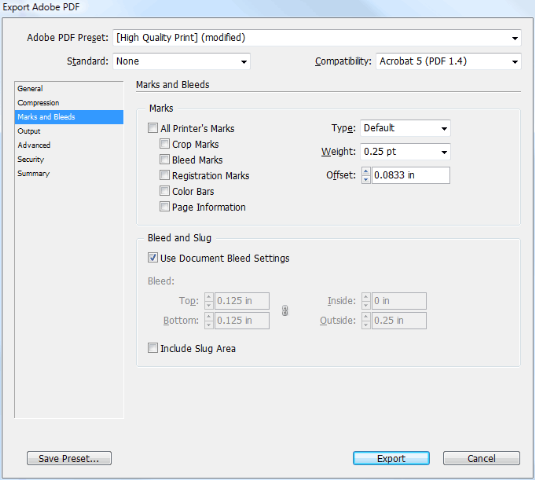Open the Security panel

(69, 159)
